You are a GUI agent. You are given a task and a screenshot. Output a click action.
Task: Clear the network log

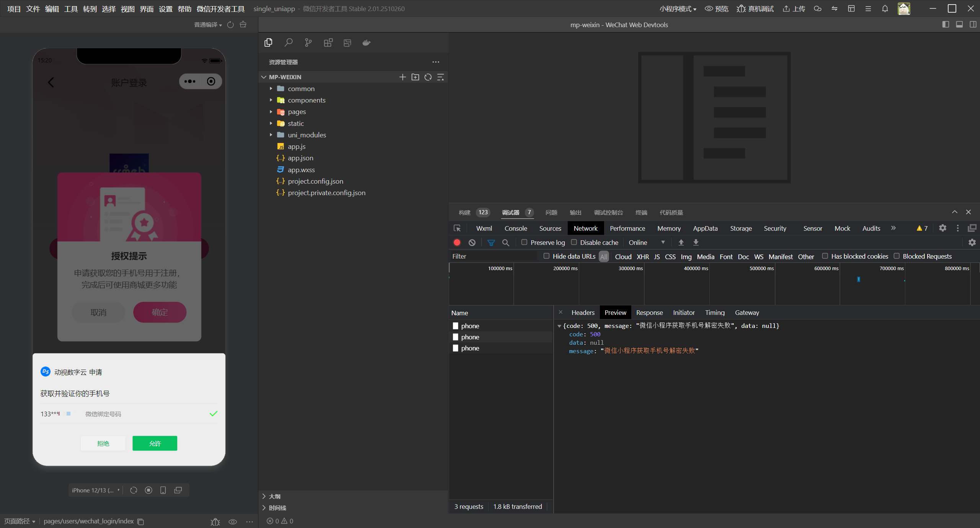pos(472,243)
